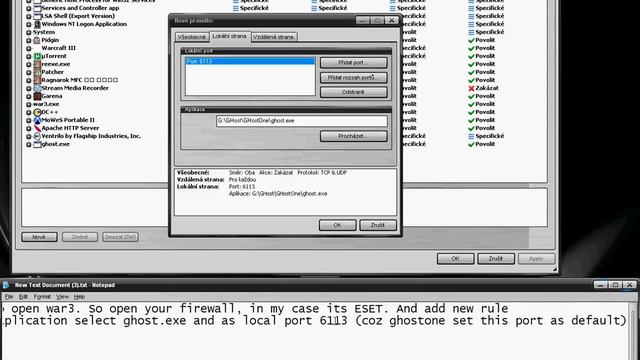Click Procházet browse button
Screen dimensions: 640x360
coord(353,136)
